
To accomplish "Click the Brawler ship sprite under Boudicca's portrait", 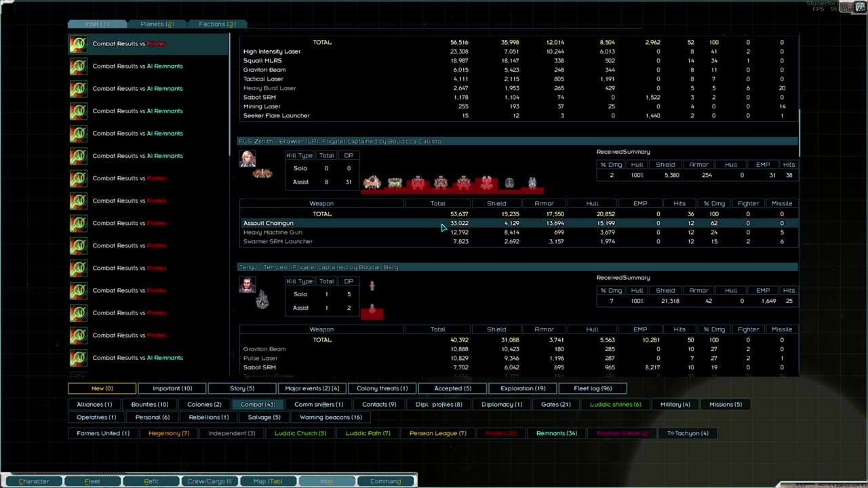I will pyautogui.click(x=262, y=174).
